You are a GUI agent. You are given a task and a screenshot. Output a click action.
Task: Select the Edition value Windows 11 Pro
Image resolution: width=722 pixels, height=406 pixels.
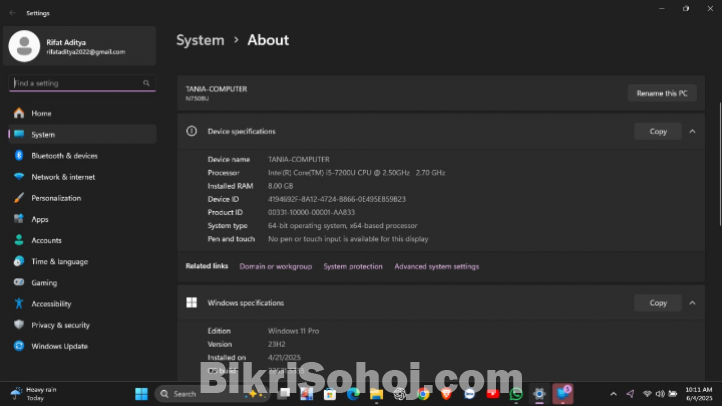click(293, 331)
